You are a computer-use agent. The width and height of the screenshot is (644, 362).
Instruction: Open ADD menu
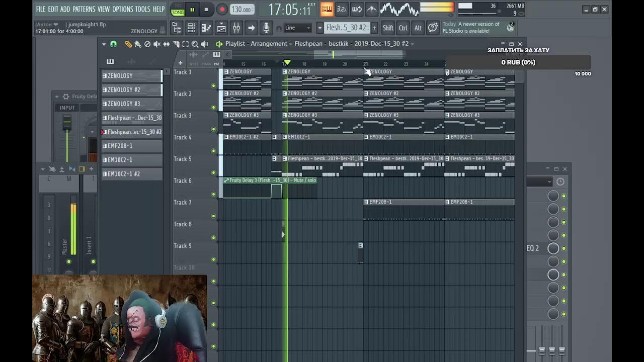coord(65,9)
